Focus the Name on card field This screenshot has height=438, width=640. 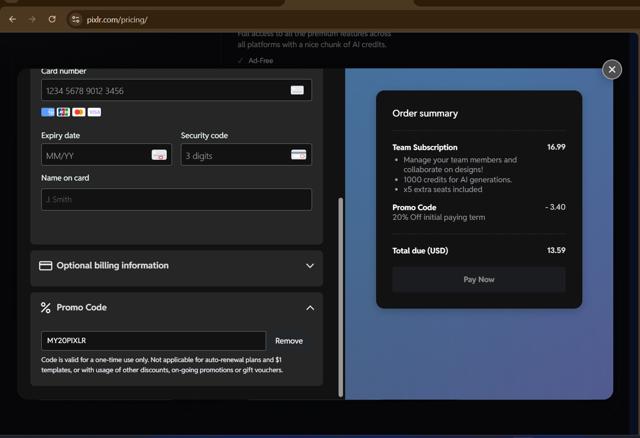click(x=176, y=199)
